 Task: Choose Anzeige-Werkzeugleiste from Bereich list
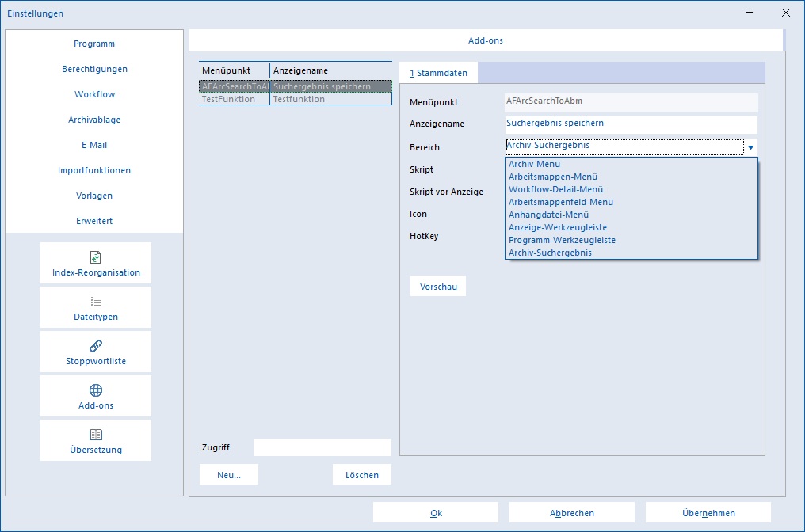[x=631, y=227]
